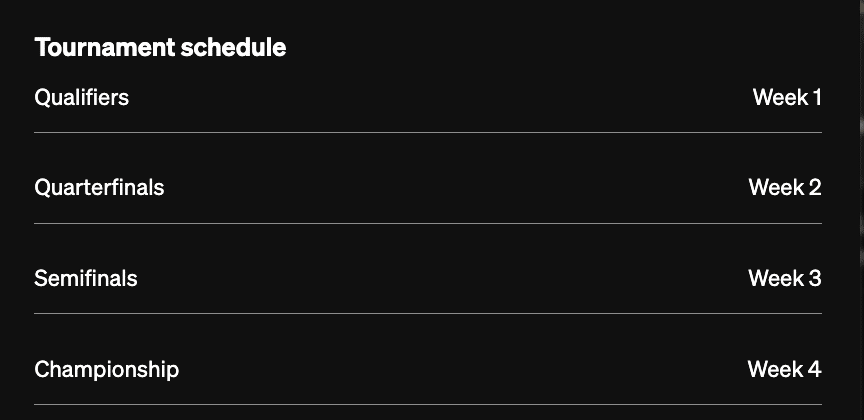Screen dimensions: 864x420
Task: Click the Tournament schedule heading
Action: 160,47
